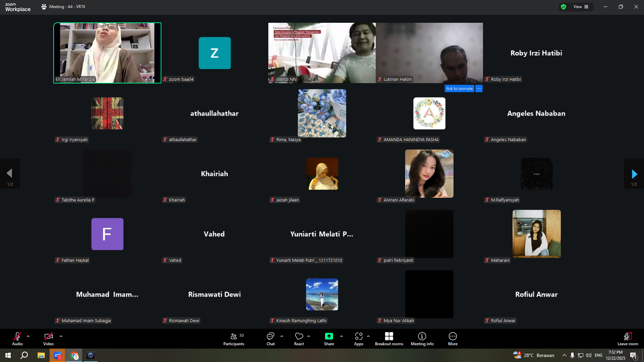This screenshot has height=362, width=644.
Task: Unmute the microphone via the Audio button
Action: [x=17, y=339]
